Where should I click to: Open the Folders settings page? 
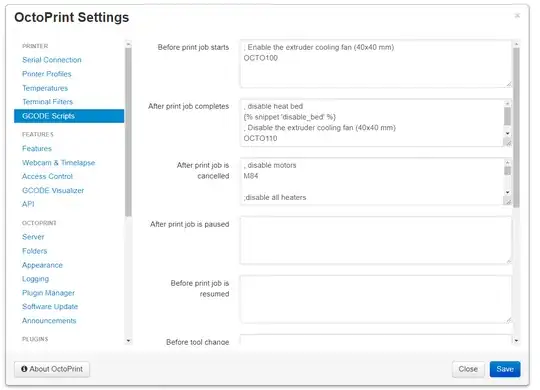click(34, 251)
